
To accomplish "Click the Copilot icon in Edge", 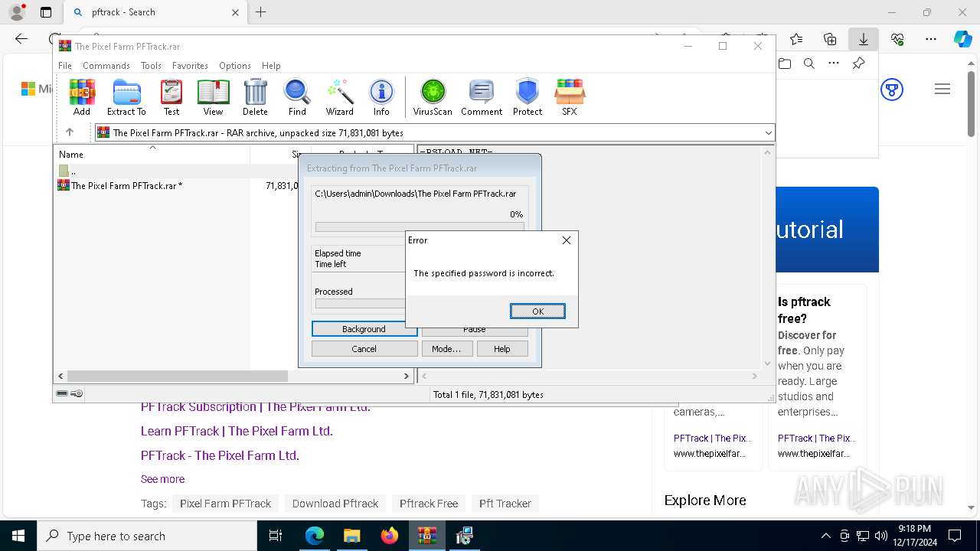I will pos(962,39).
